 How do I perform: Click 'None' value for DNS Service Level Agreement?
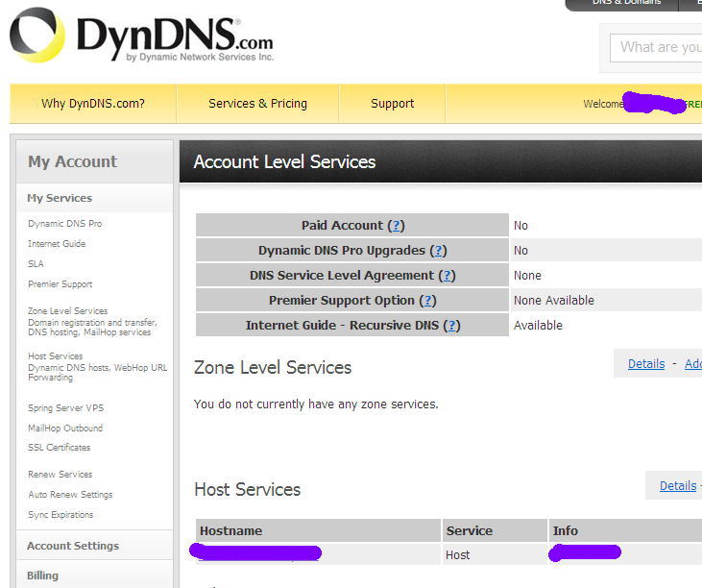pos(527,276)
